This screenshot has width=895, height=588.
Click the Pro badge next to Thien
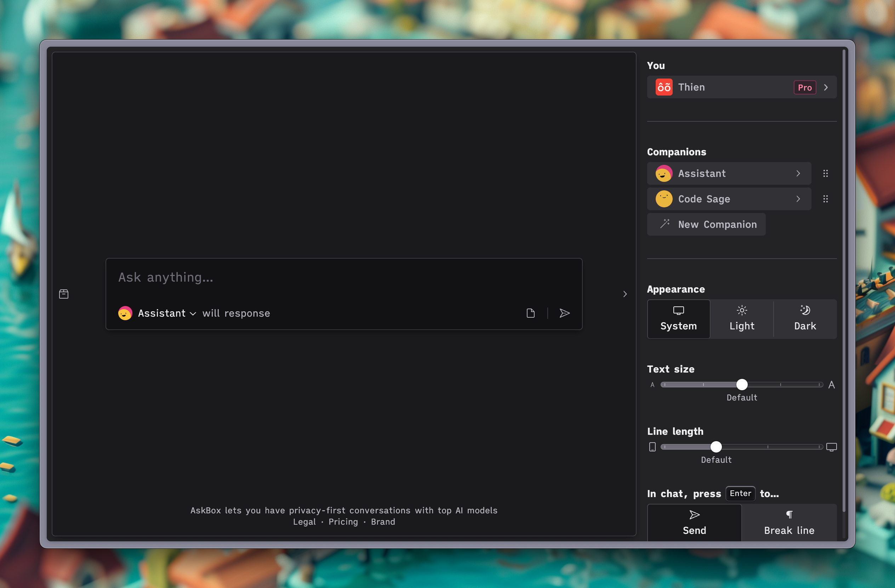pyautogui.click(x=804, y=87)
